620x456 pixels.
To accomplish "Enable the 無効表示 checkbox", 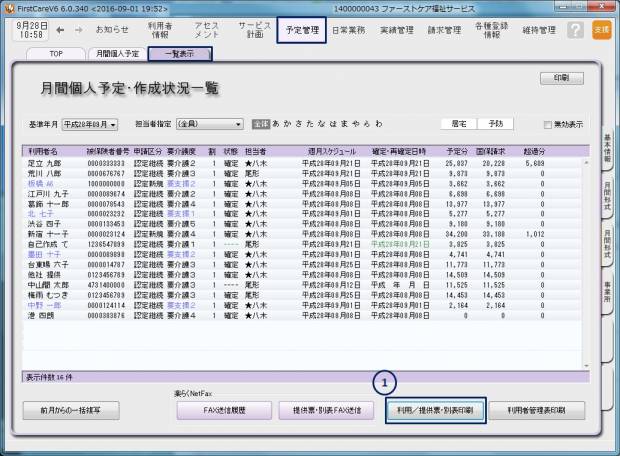I will tap(547, 125).
